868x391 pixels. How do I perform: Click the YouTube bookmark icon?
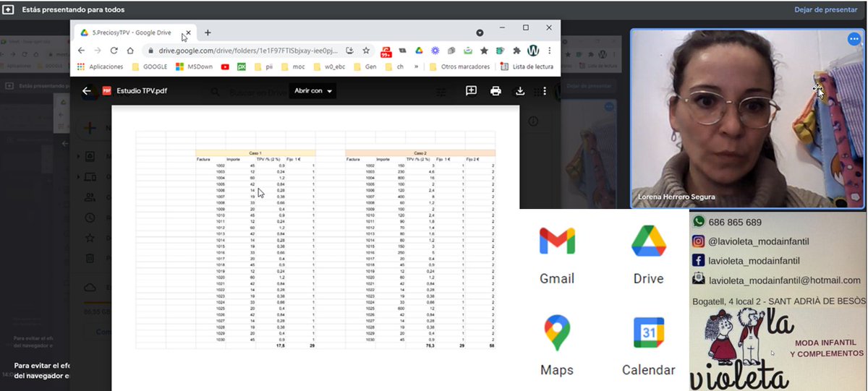coord(225,66)
